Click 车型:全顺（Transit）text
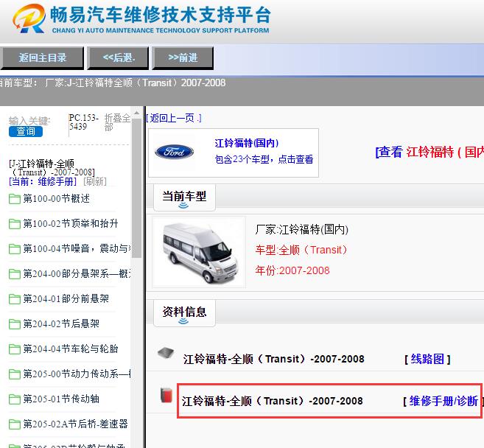 (x=301, y=250)
